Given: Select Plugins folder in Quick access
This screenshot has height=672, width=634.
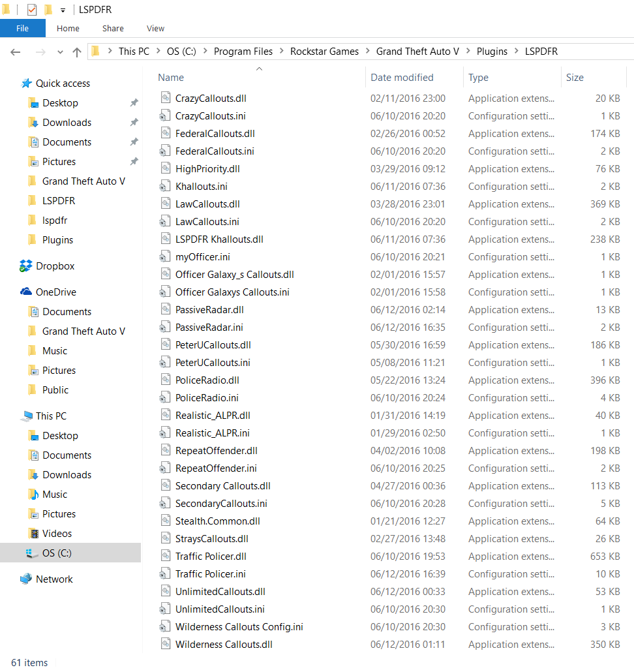Looking at the screenshot, I should tap(58, 240).
